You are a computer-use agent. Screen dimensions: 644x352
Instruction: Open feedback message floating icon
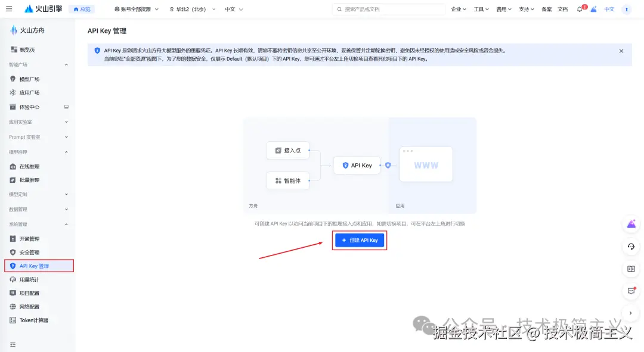coord(631,291)
